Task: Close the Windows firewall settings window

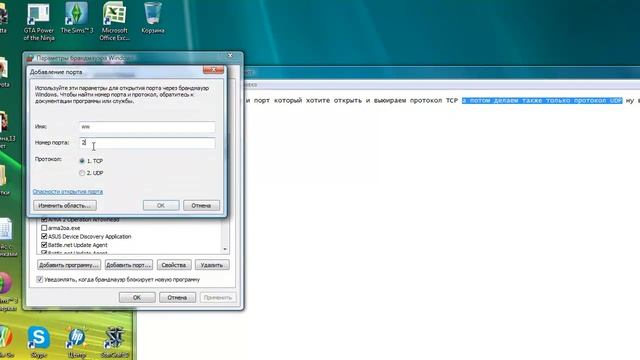Action: (x=230, y=55)
